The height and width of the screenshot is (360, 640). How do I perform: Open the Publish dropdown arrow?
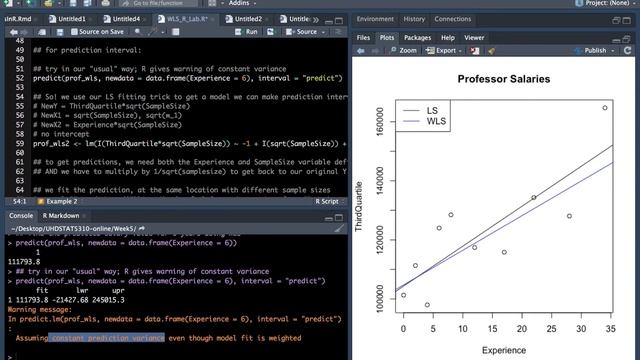coord(613,51)
